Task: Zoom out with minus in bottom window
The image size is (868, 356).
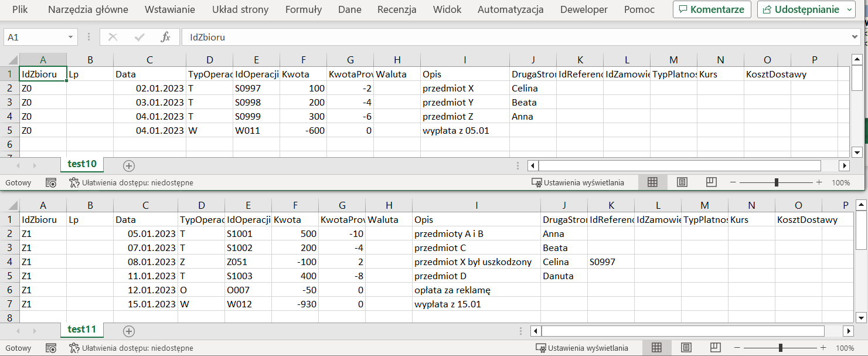Action: 737,348
